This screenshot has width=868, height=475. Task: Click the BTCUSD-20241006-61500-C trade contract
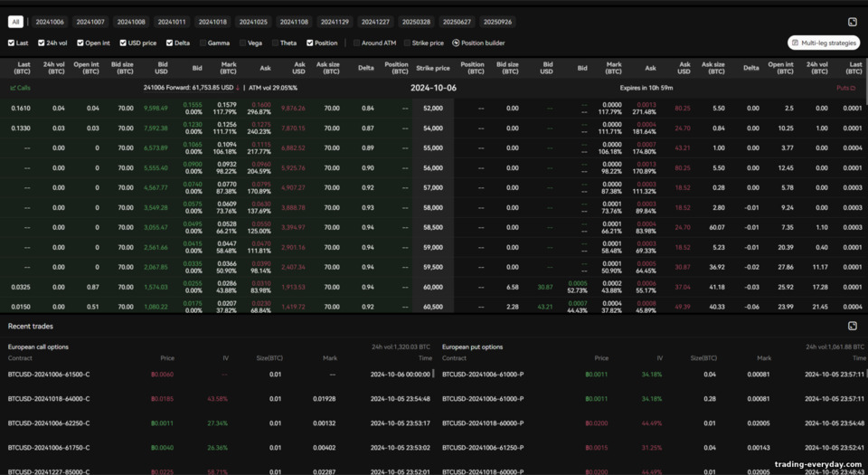click(x=49, y=375)
